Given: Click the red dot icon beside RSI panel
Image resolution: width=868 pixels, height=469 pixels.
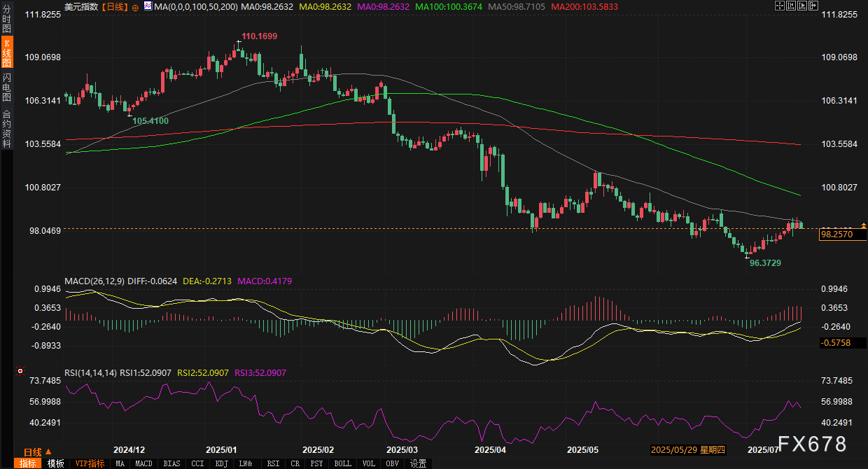Looking at the screenshot, I should [20, 371].
